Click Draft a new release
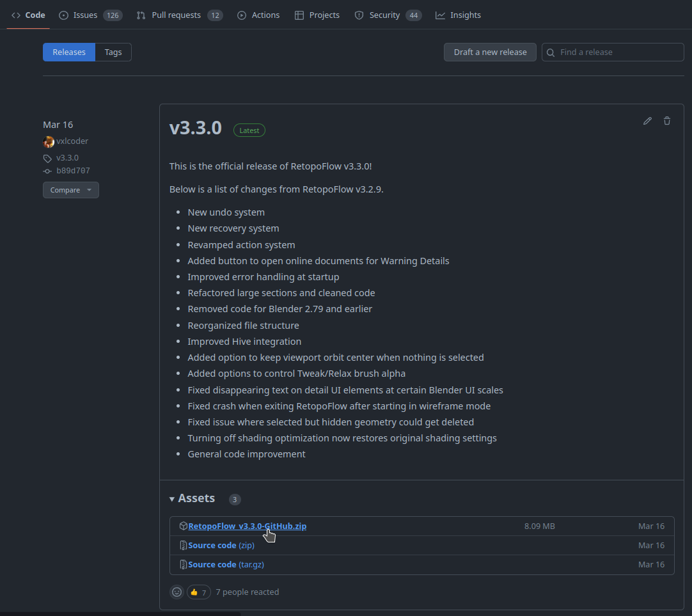The width and height of the screenshot is (692, 616). pyautogui.click(x=490, y=52)
